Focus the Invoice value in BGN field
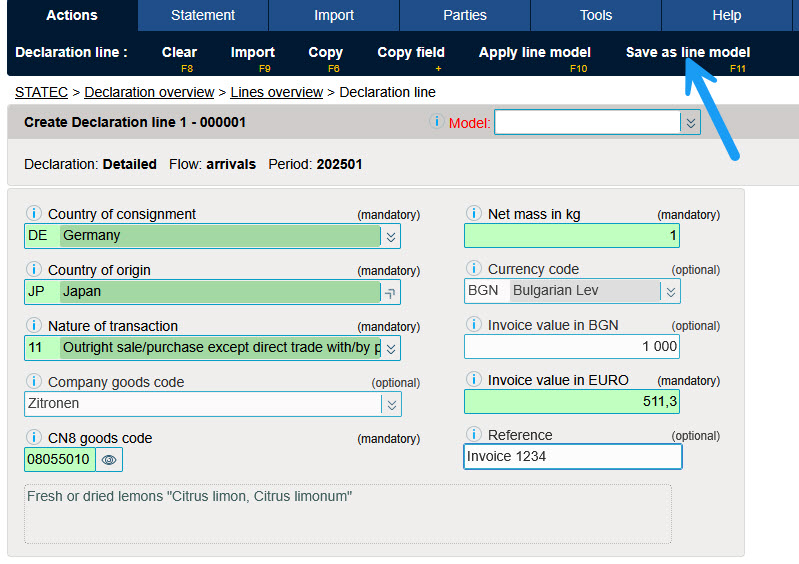The width and height of the screenshot is (799, 564). [573, 347]
